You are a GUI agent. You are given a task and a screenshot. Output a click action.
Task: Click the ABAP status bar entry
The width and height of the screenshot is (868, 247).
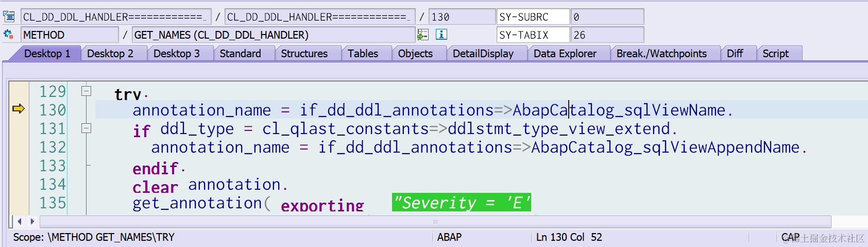(449, 237)
